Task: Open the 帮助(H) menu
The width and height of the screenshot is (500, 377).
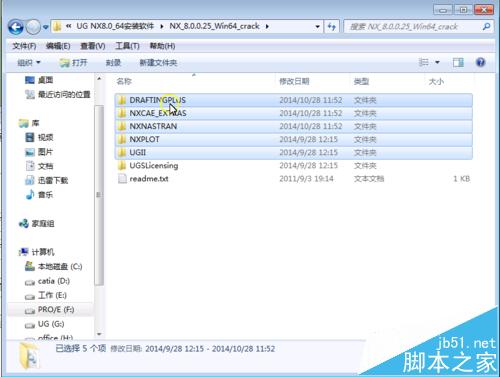Action: tap(162, 46)
